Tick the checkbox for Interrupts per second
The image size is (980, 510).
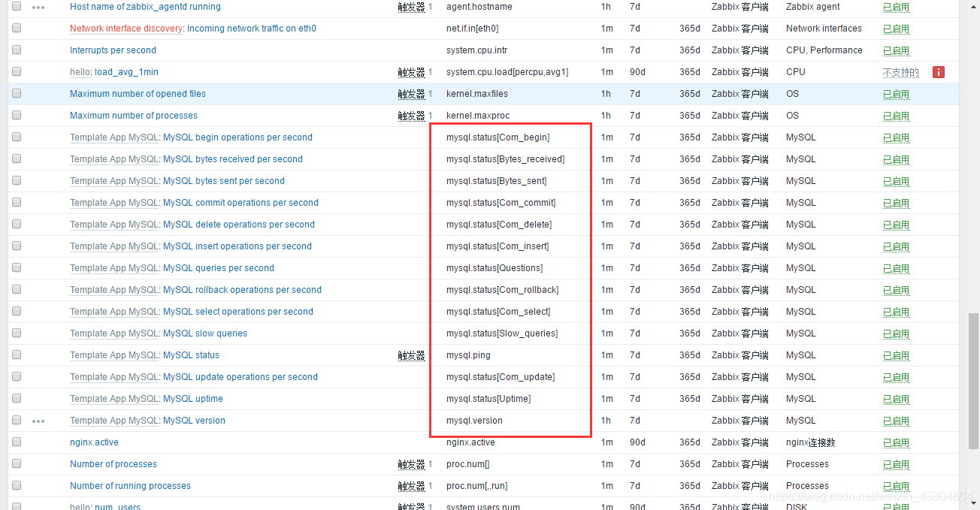[x=17, y=50]
